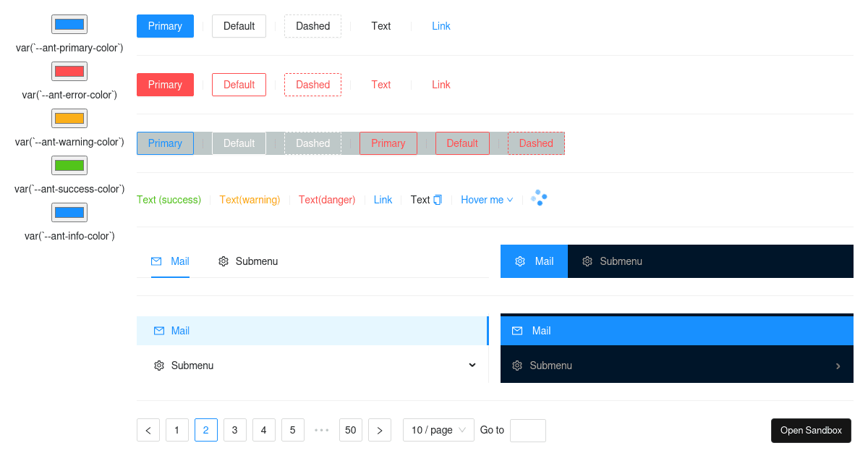This screenshot has width=868, height=456.
Task: Click the Go to page input field
Action: click(x=528, y=430)
